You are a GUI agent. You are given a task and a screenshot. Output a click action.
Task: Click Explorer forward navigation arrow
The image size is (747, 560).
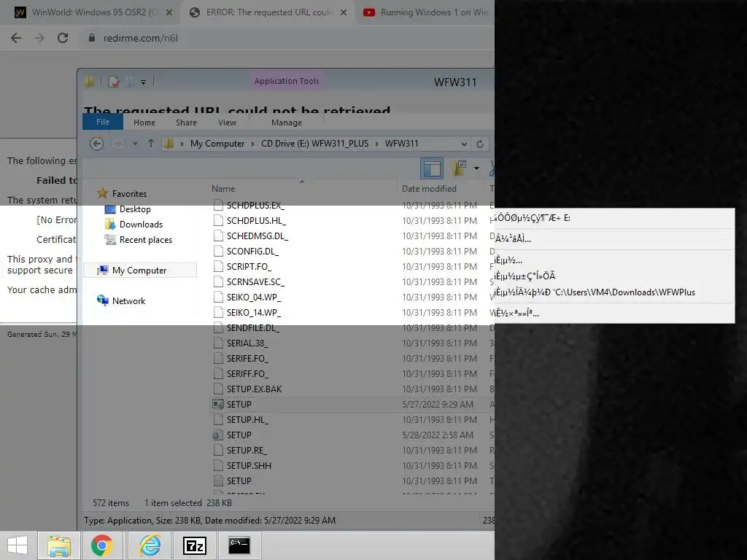pos(117,144)
